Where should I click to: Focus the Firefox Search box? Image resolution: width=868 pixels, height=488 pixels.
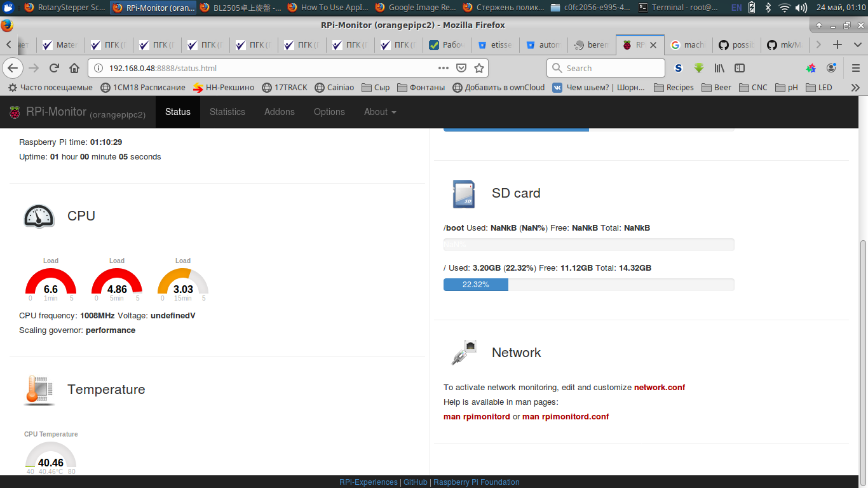(606, 68)
